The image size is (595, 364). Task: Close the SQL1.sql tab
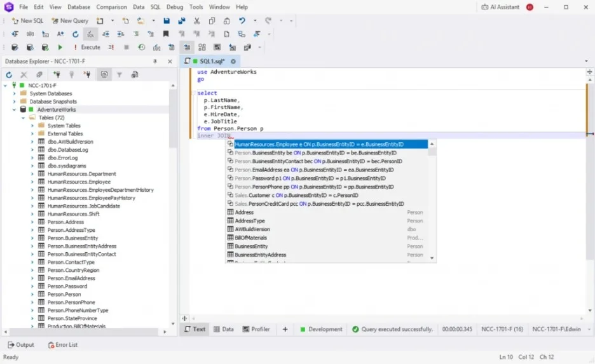[x=233, y=62]
